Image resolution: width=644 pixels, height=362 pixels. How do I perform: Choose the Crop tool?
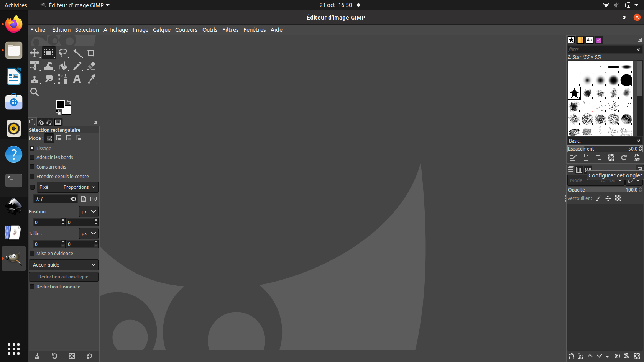[91, 53]
